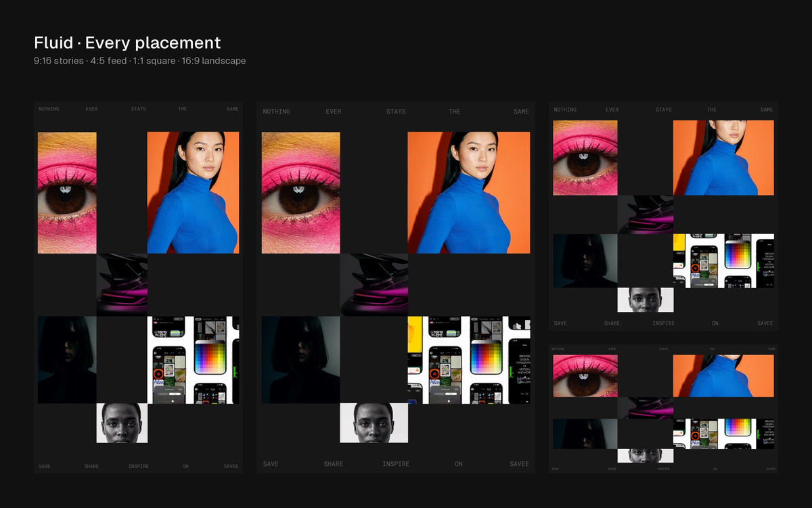812x508 pixels.
Task: Open the purple car render in the landscape panel
Action: (x=646, y=408)
